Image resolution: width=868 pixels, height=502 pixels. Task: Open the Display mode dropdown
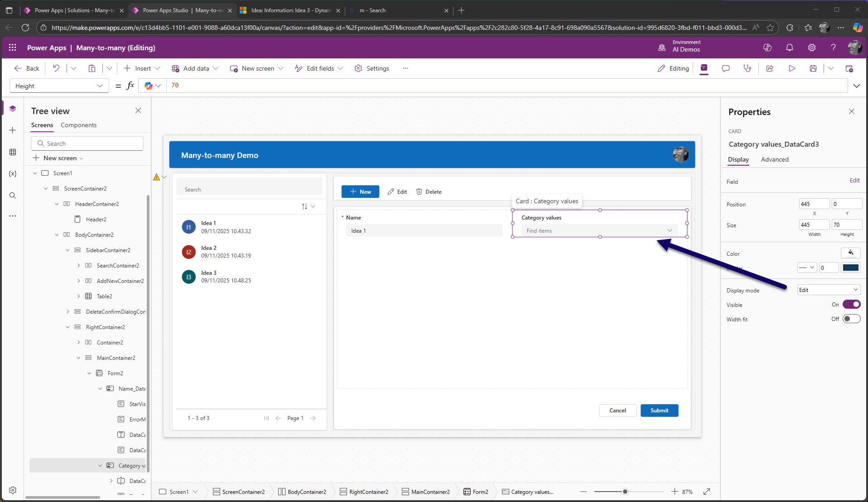[828, 290]
